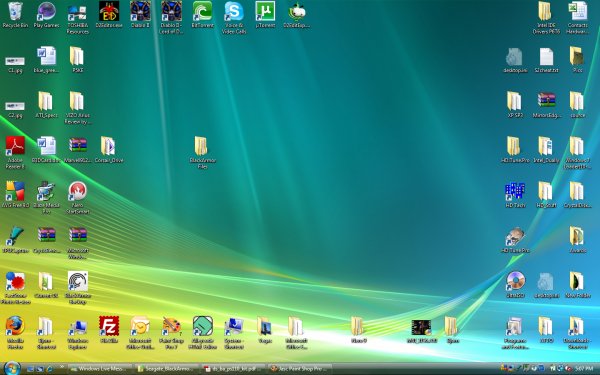This screenshot has width=600, height=375.
Task: Select the Adobe Reader 8 shortcut
Action: pyautogui.click(x=15, y=152)
